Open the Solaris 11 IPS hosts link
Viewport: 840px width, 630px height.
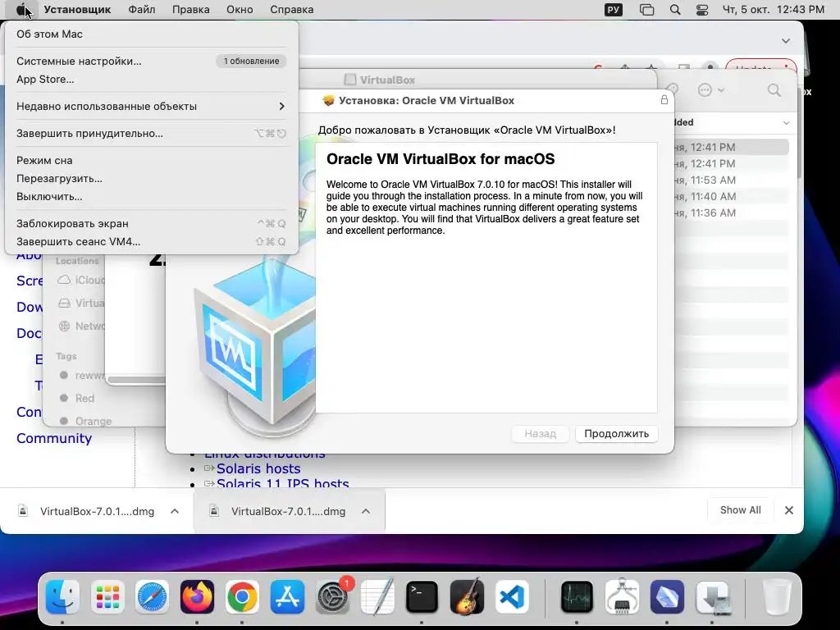tap(283, 484)
